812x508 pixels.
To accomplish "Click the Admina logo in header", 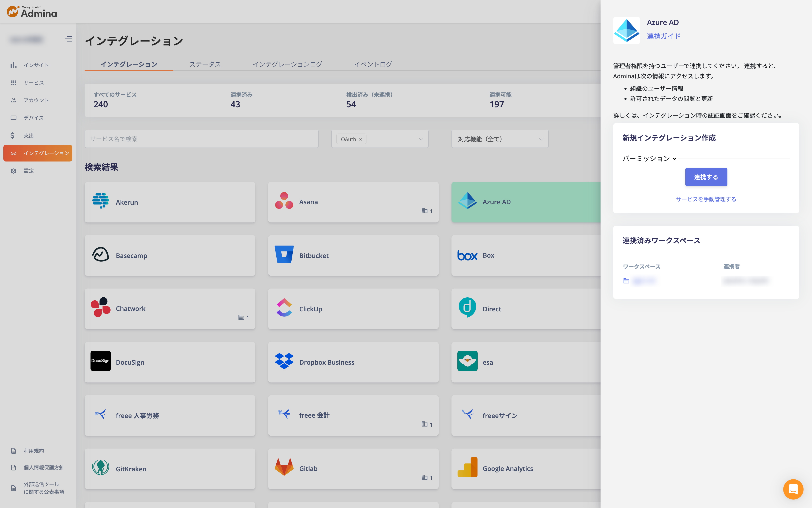I will point(32,12).
